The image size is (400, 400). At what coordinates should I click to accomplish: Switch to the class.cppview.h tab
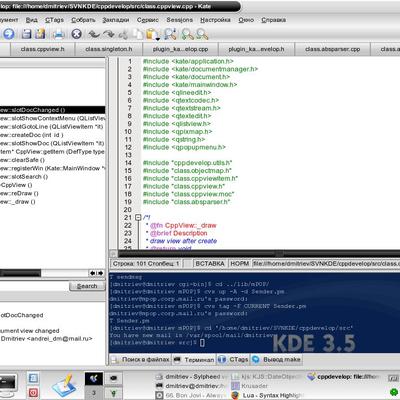tap(42, 49)
